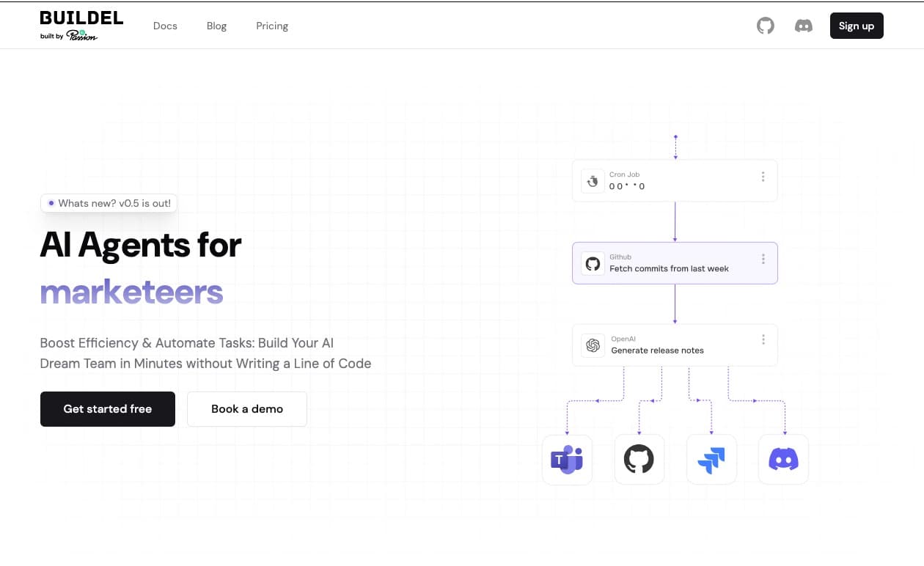Select the Cron Job '0 0 * * 0' node
The image size is (924, 566).
pos(675,181)
